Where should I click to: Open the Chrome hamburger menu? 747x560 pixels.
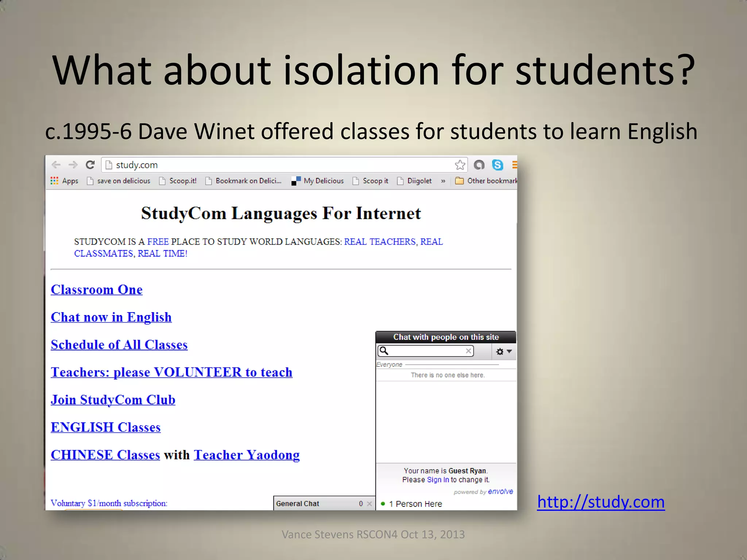click(x=514, y=165)
